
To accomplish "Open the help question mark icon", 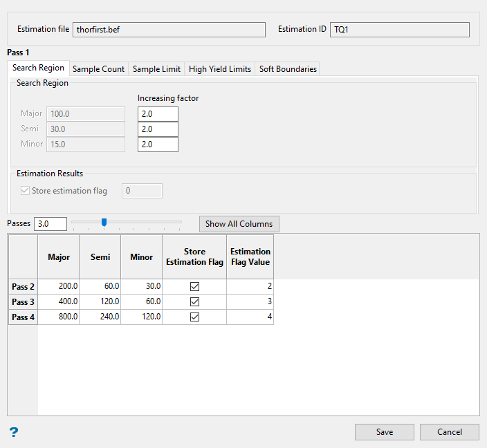I will point(13,432).
